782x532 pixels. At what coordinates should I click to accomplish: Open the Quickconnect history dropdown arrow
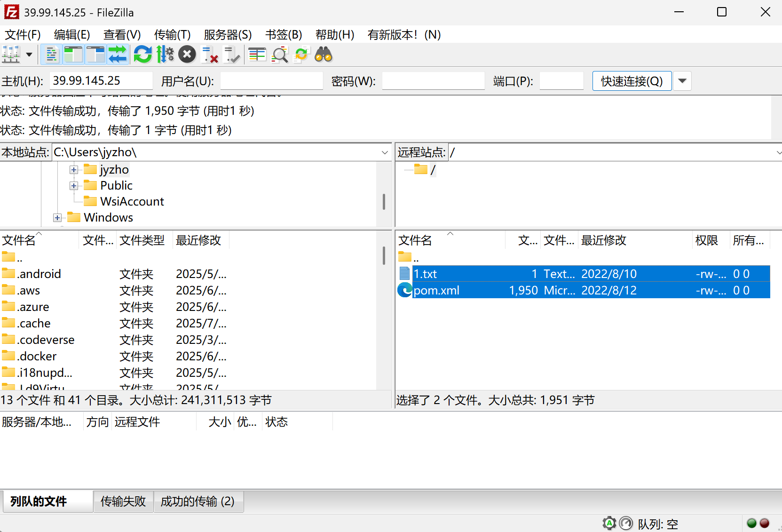click(x=682, y=81)
